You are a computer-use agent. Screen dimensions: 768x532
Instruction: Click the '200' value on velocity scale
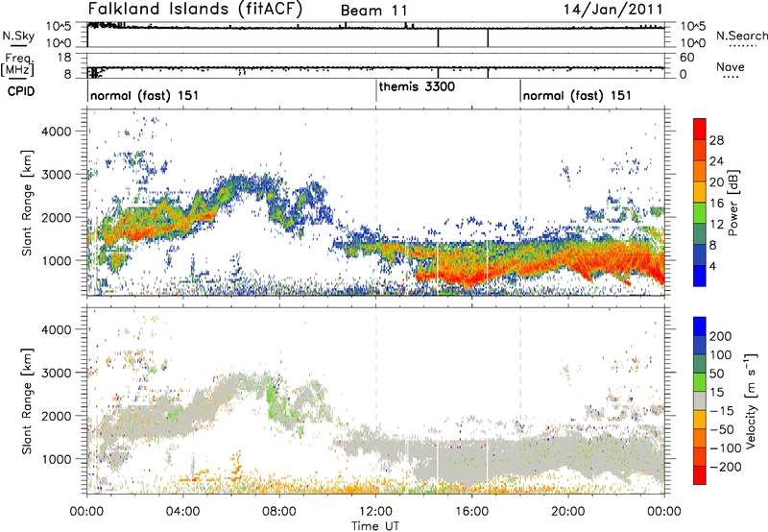(x=721, y=336)
